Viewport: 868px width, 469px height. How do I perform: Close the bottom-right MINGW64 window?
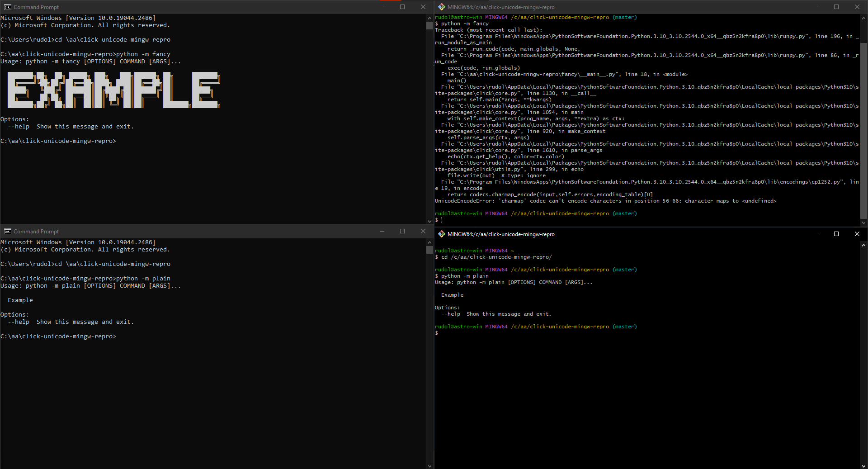(857, 234)
